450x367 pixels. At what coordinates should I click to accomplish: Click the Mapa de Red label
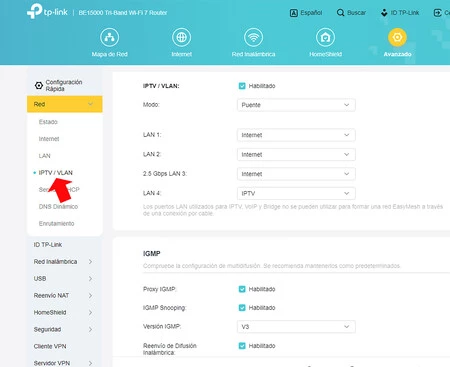click(109, 54)
